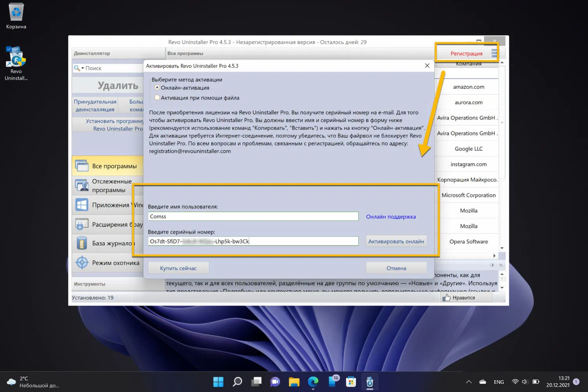Click the Revo Uninstaller taskbar icon
Image resolution: width=588 pixels, height=392 pixels.
click(x=370, y=381)
